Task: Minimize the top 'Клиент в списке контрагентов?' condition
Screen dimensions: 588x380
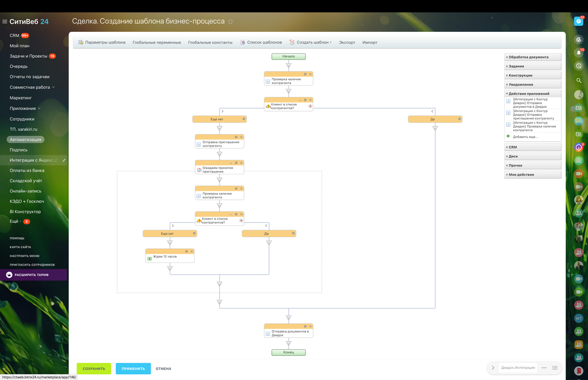Action: click(x=300, y=100)
